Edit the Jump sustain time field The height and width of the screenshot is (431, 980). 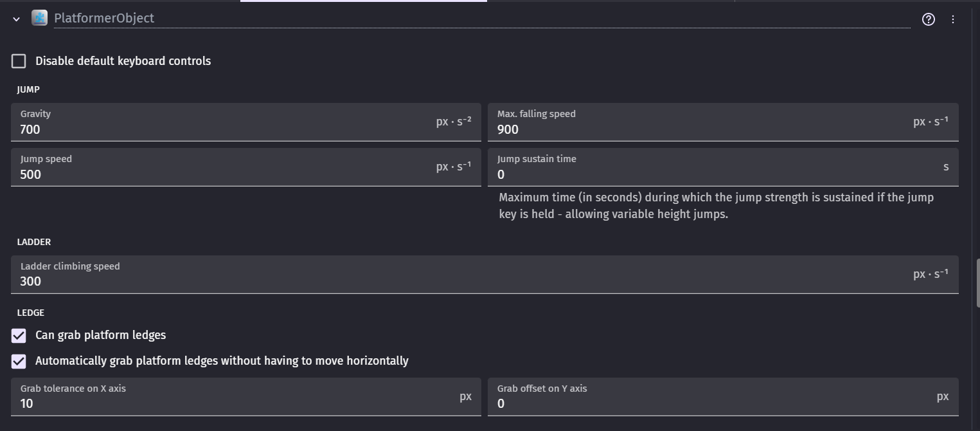pyautogui.click(x=713, y=174)
